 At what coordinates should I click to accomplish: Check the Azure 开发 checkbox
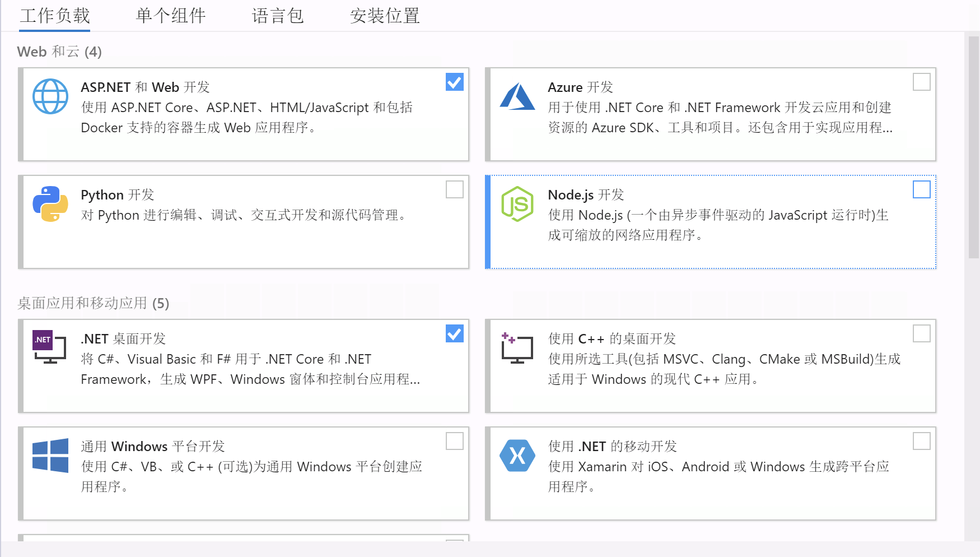(922, 82)
